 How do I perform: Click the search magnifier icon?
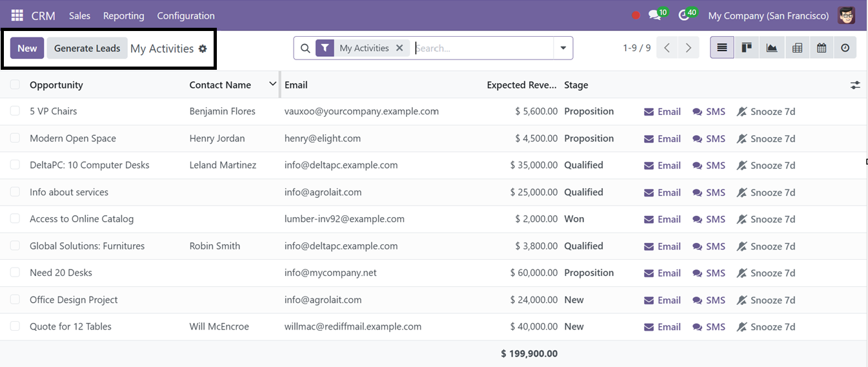coord(305,48)
